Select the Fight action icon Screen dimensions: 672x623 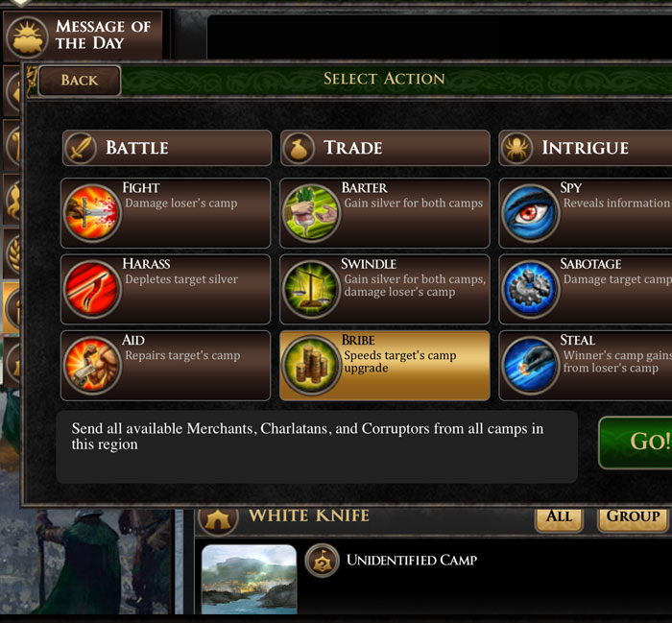point(92,212)
